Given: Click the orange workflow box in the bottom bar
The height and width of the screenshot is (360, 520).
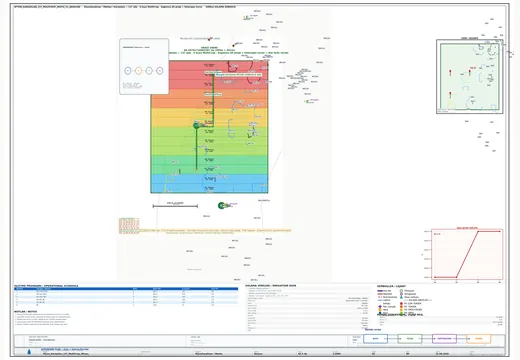Looking at the screenshot, I should 479,339.
